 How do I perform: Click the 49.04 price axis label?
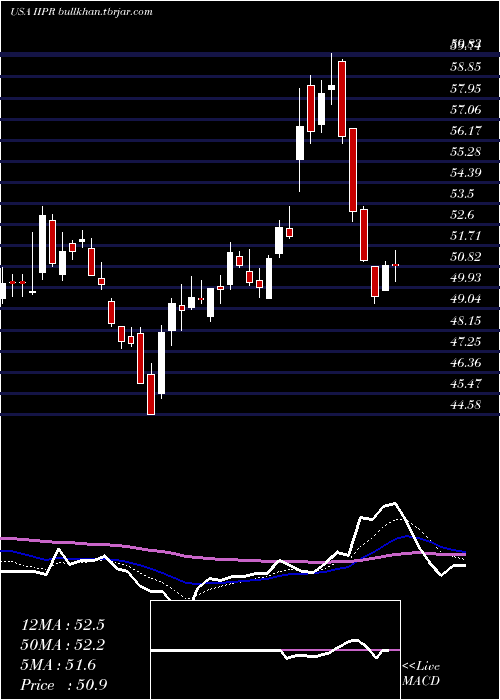[466, 298]
